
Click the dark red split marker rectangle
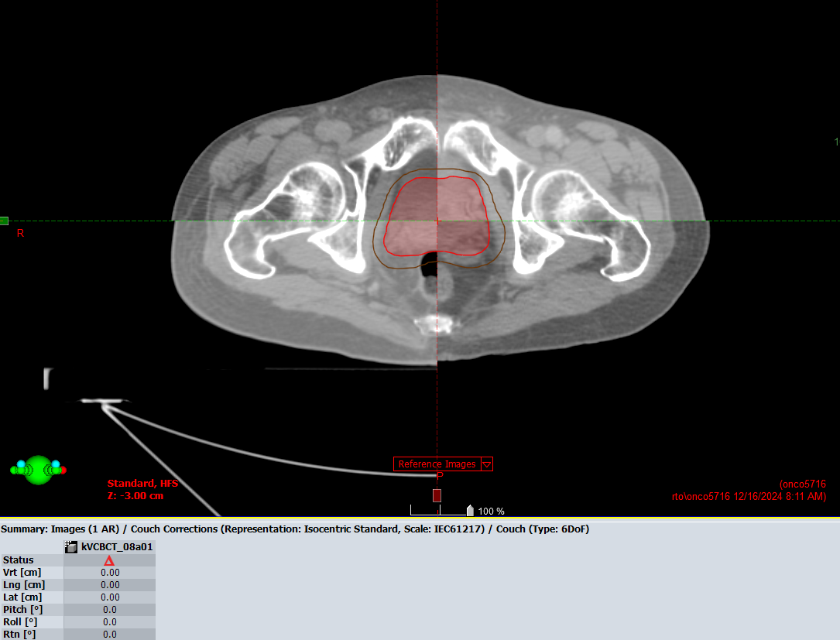pos(437,495)
